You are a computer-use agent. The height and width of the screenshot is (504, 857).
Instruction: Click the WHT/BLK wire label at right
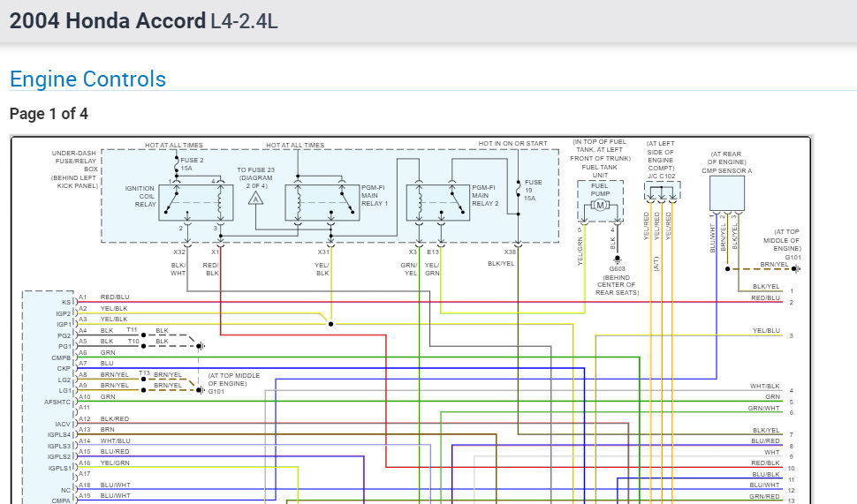tap(765, 386)
